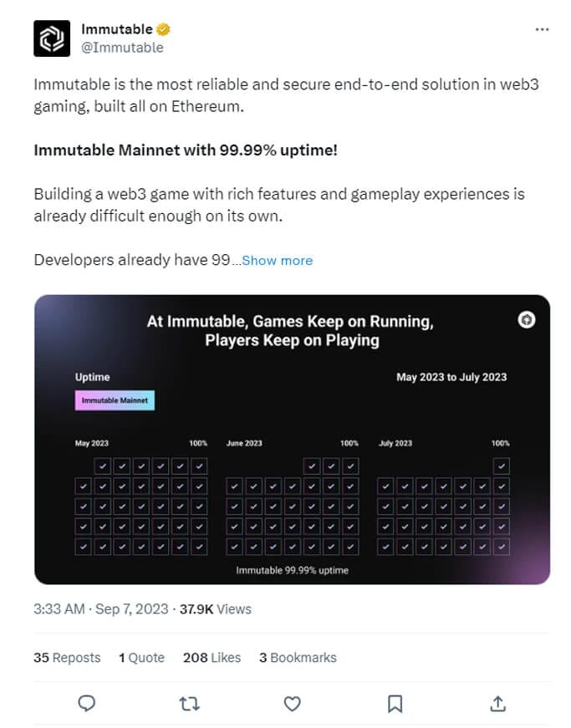Click the single top-row checkbox under July 2023
Screen dimensions: 571x728
(501, 466)
